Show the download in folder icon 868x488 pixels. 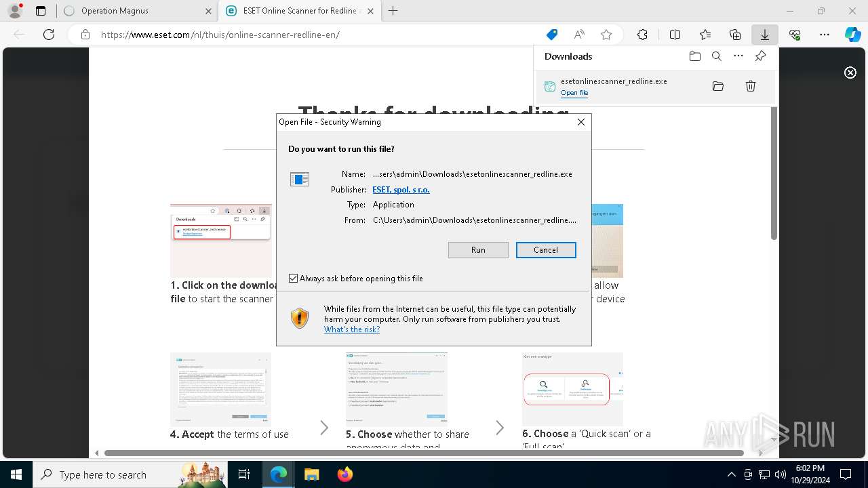718,86
